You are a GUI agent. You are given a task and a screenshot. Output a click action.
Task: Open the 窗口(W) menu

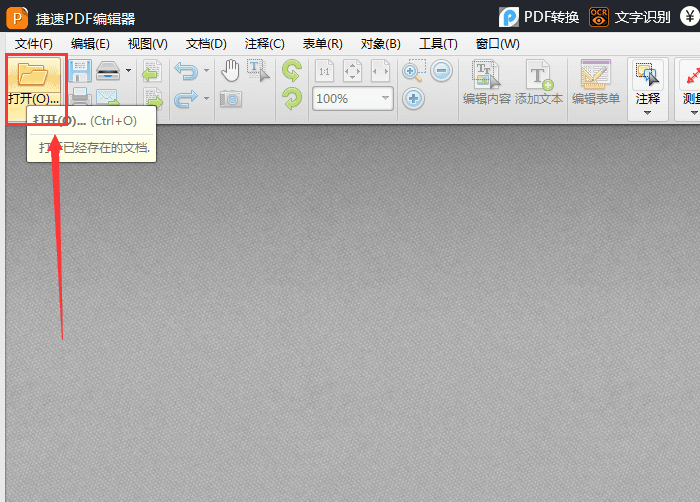[498, 44]
